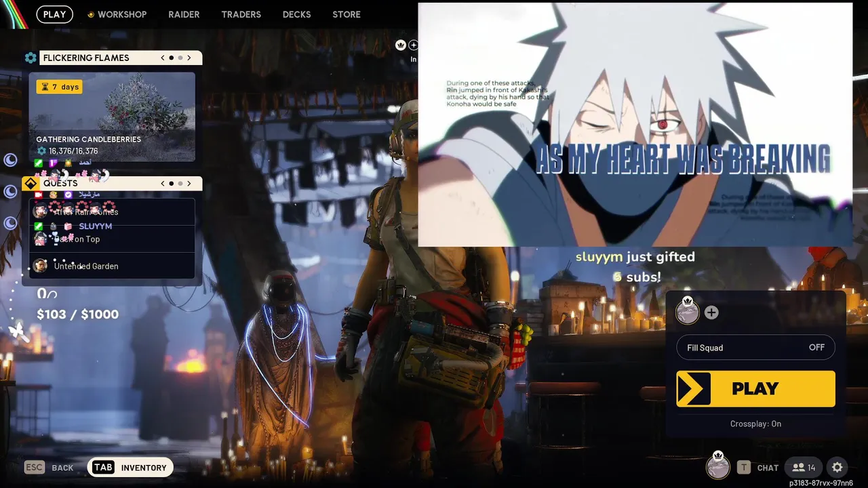
Task: Click the 7 days timer badge
Action: 60,87
